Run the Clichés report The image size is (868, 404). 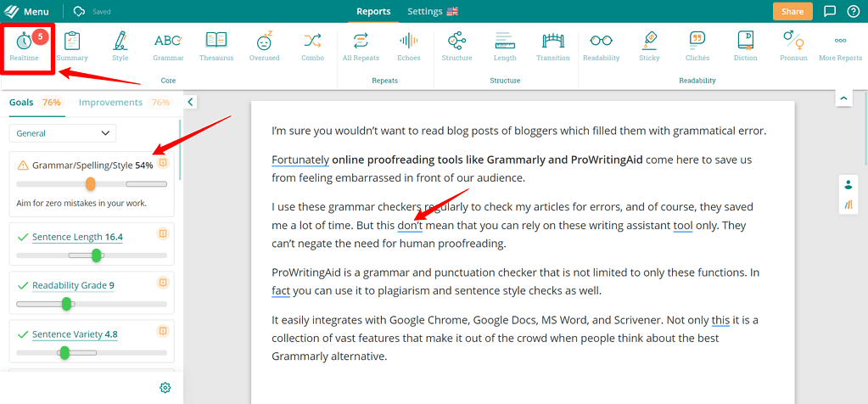[x=697, y=46]
